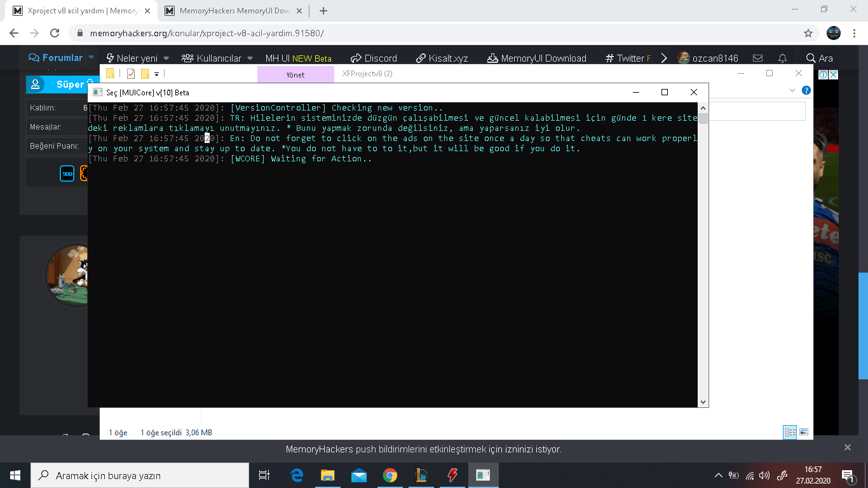This screenshot has width=868, height=488.
Task: Open the Kullanıcılar menu item
Action: [212, 58]
